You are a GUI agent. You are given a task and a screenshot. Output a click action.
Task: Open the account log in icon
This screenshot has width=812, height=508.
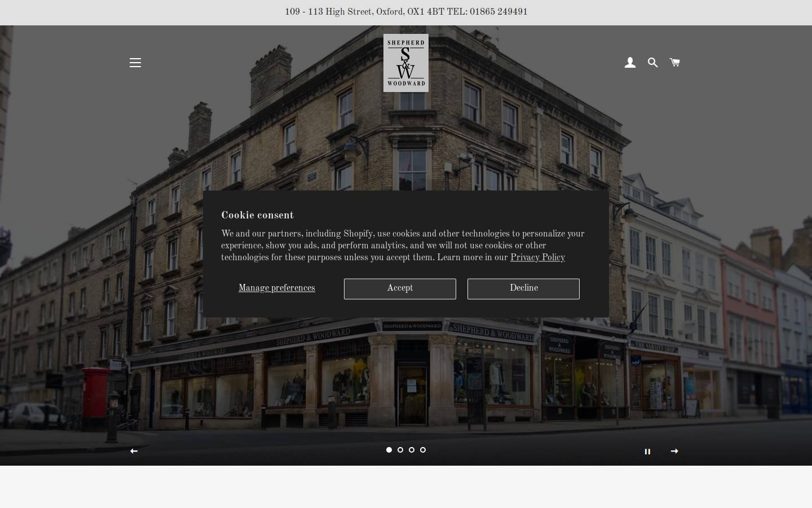630,63
